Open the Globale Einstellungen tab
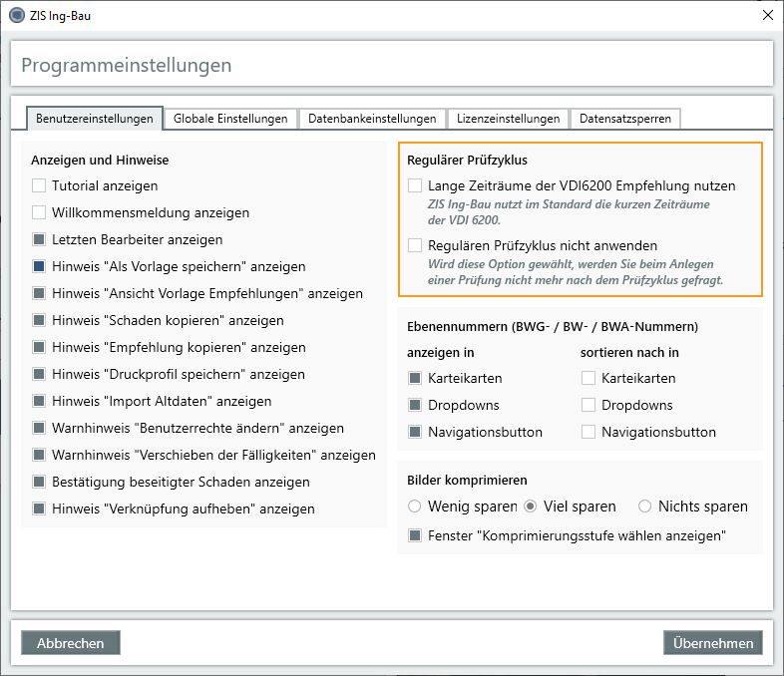 230,119
